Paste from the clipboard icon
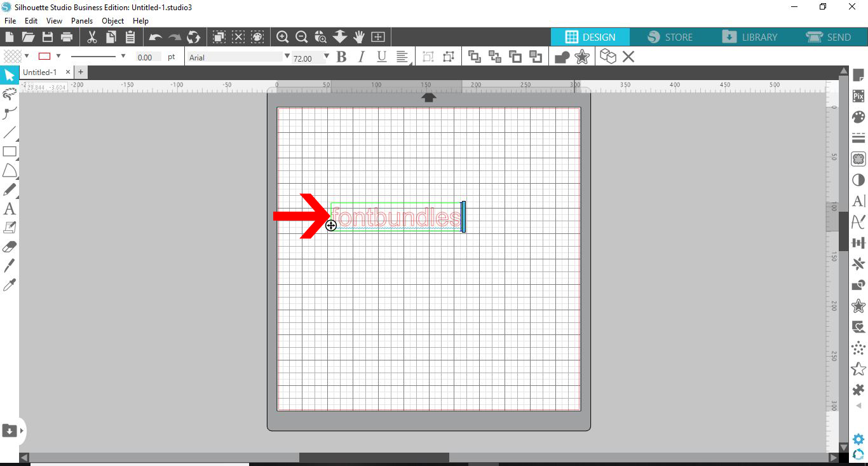 pyautogui.click(x=130, y=37)
